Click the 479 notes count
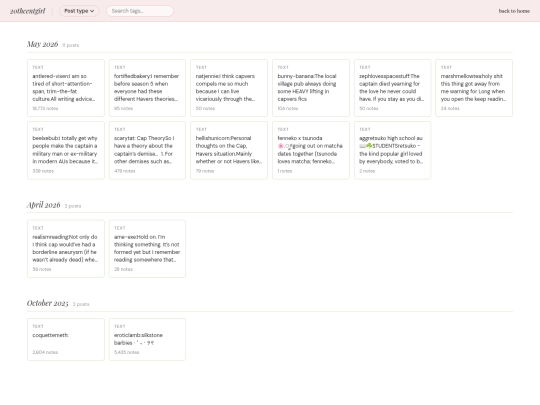540x405 pixels. pos(124,171)
